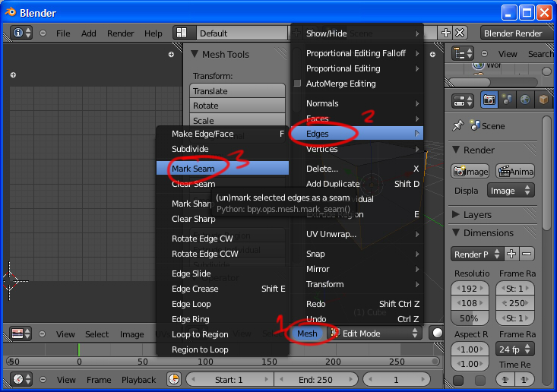Choose Mark Seam from Edges submenu
557x392 pixels.
point(193,169)
